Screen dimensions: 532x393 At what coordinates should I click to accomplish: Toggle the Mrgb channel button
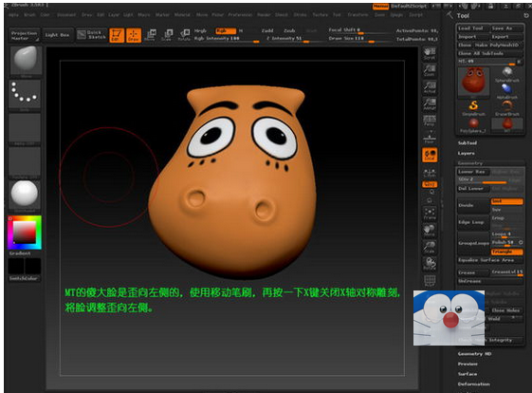point(200,31)
